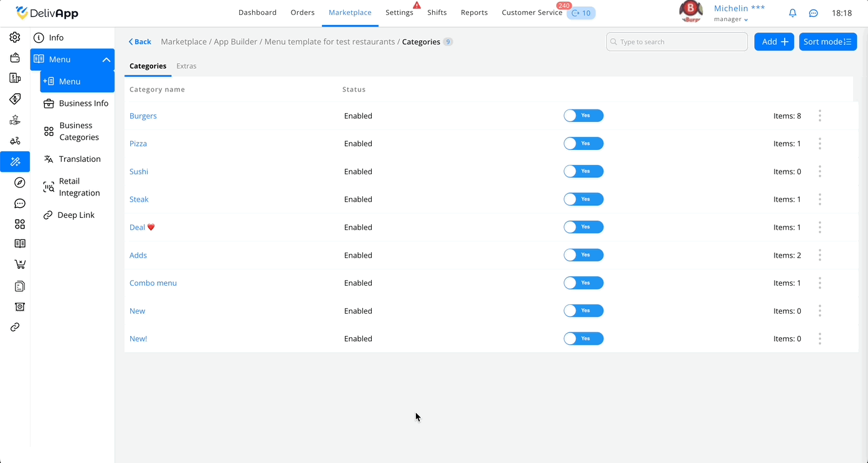Image resolution: width=868 pixels, height=463 pixels.
Task: Toggle the New! category status switch
Action: (x=583, y=339)
